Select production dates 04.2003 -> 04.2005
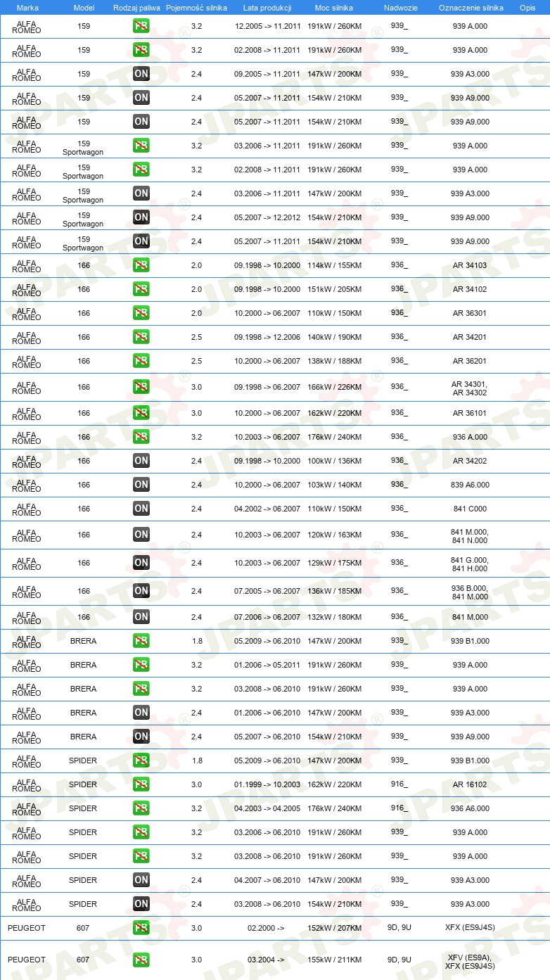 click(x=267, y=808)
